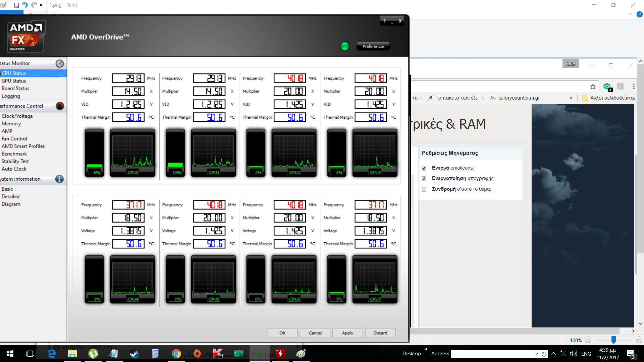This screenshot has height=362, width=644.
Task: Collapse the Paint ribbon with the chevron
Action: 631,14
